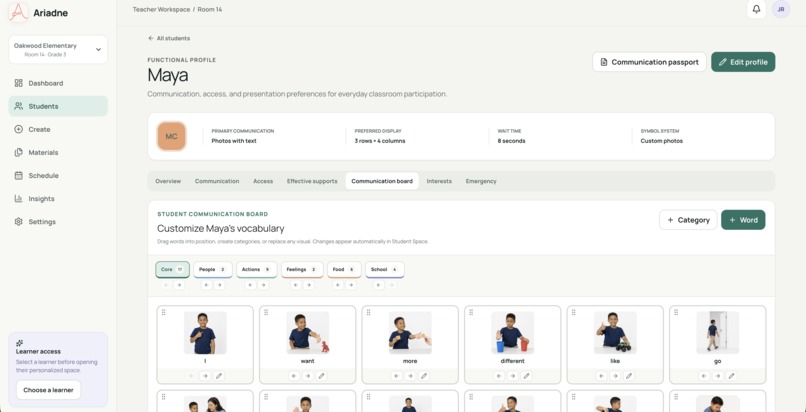The width and height of the screenshot is (806, 412).
Task: Edit the "different" word card
Action: pyautogui.click(x=526, y=376)
